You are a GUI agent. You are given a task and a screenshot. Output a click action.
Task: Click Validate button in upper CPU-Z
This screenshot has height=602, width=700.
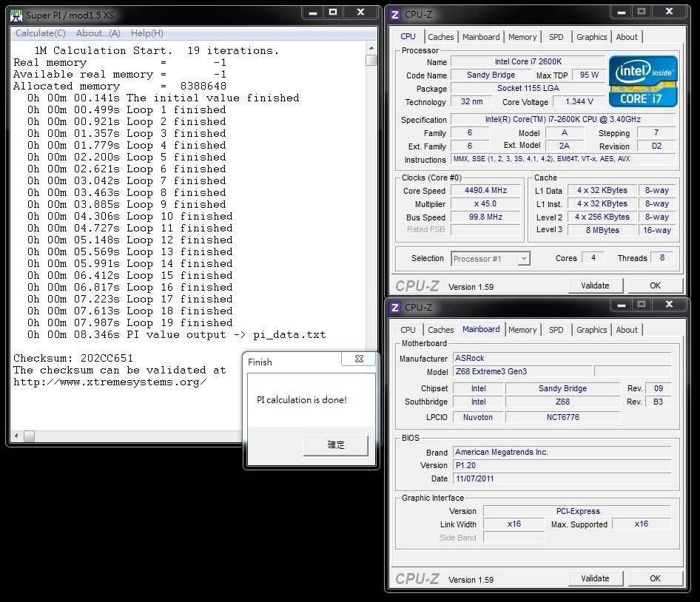pyautogui.click(x=595, y=285)
